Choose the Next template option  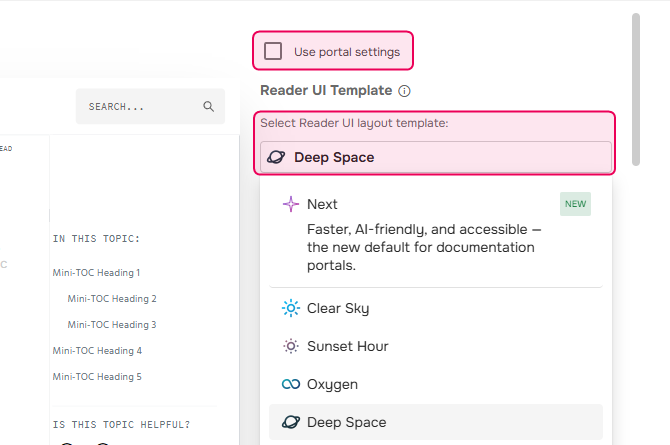pyautogui.click(x=436, y=233)
